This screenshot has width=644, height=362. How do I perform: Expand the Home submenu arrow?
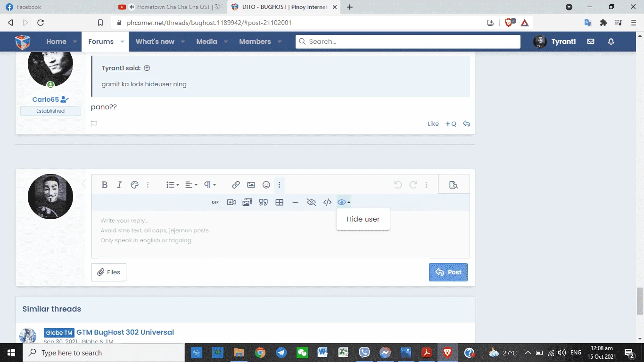click(x=75, y=41)
